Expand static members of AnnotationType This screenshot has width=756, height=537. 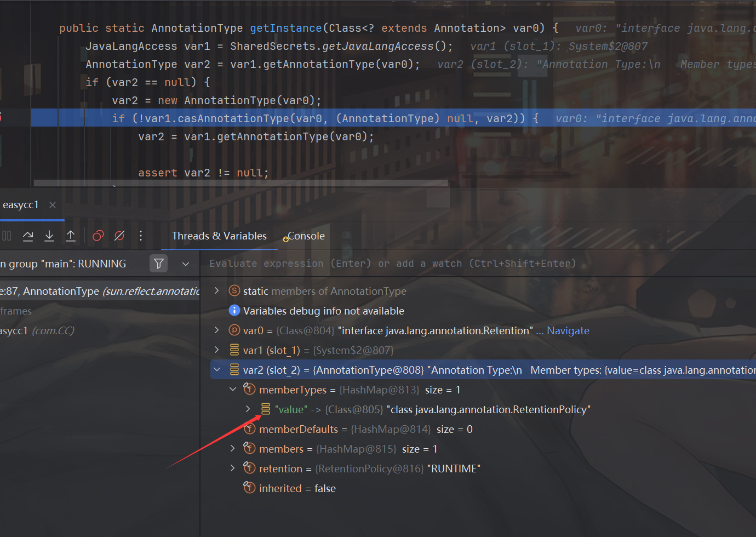coord(217,290)
